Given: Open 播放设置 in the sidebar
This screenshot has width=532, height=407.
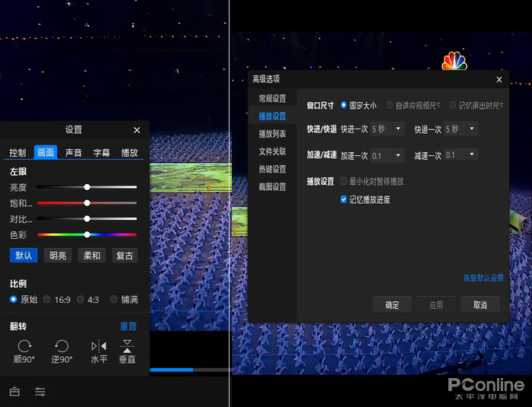Looking at the screenshot, I should click(272, 116).
